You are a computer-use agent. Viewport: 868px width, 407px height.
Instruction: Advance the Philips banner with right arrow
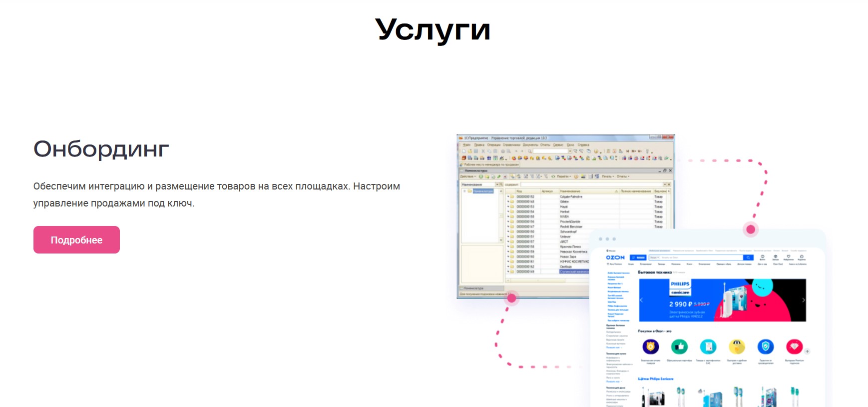pos(803,300)
